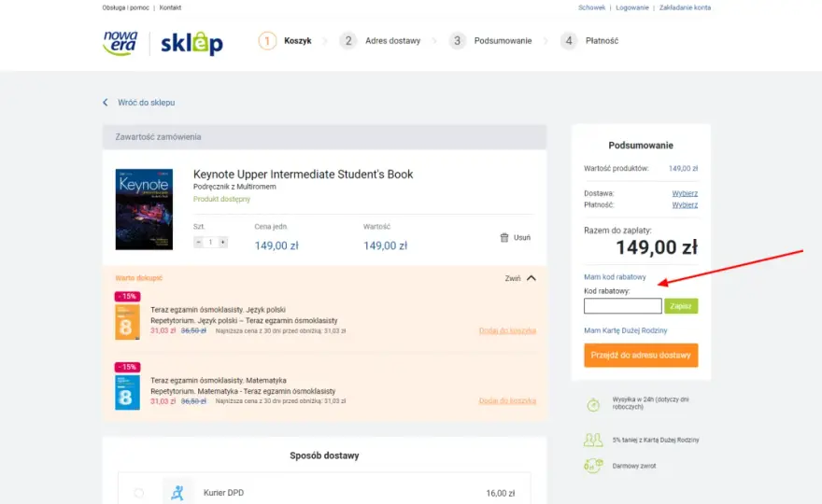Select step 2 Adres dostawy

pos(380,41)
